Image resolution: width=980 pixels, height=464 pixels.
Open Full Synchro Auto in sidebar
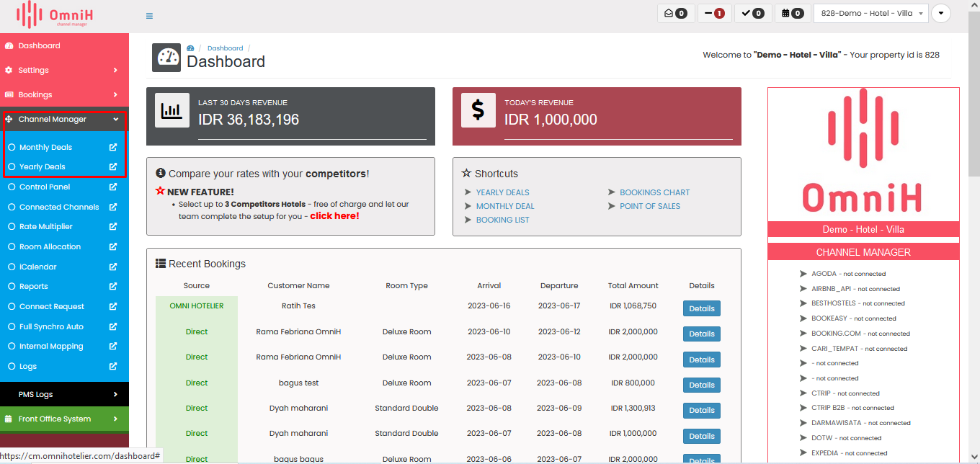coord(51,326)
